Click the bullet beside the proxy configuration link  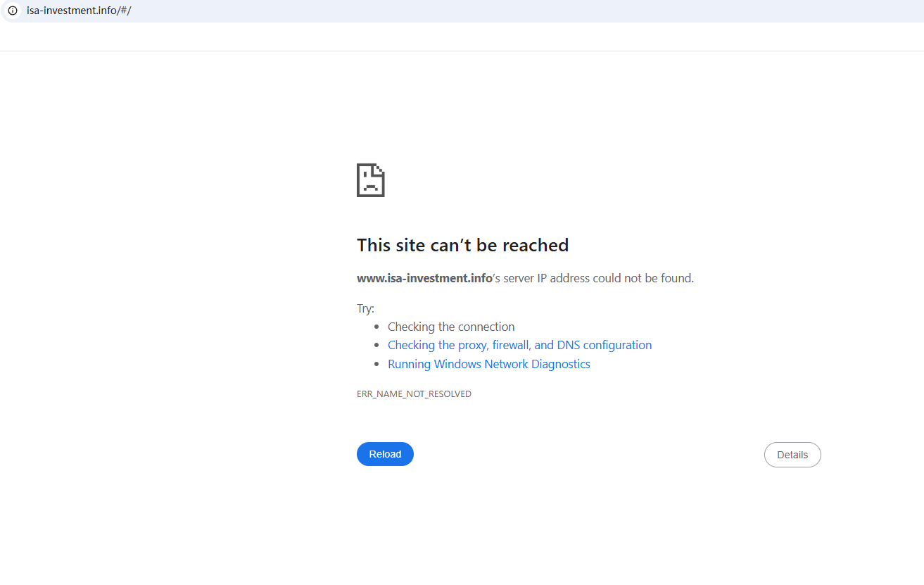click(379, 346)
